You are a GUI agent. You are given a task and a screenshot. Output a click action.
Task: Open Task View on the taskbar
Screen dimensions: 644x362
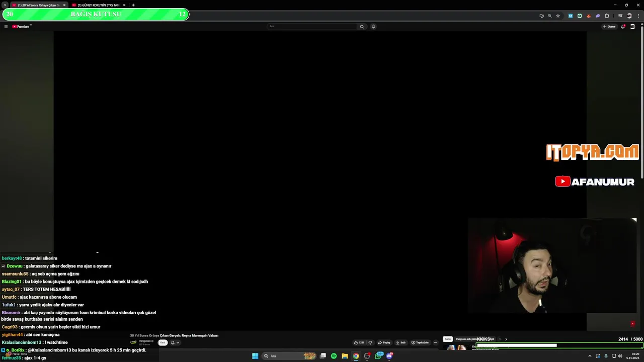pyautogui.click(x=323, y=356)
